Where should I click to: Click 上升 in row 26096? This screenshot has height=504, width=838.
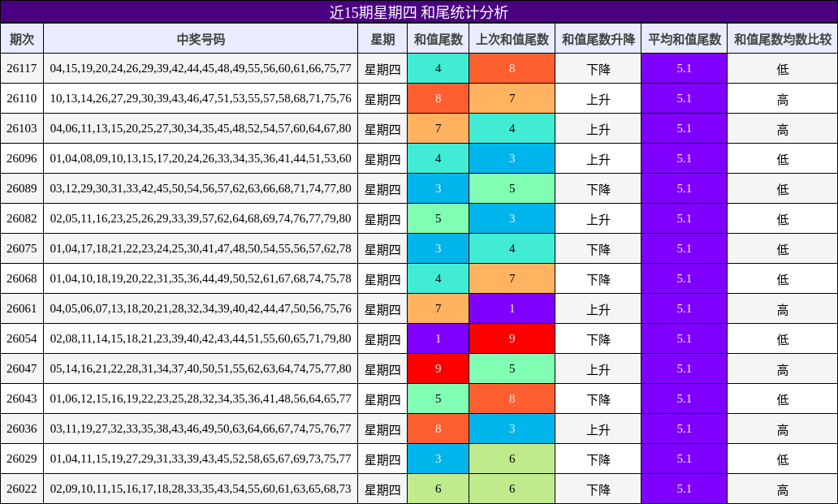coord(598,159)
